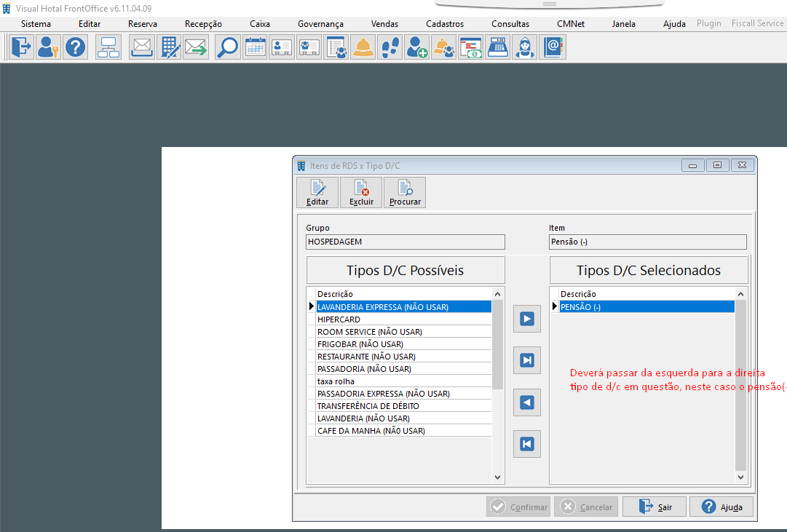Open the calendar grid toolbar icon
Viewport: 787px width, 532px height.
[x=255, y=47]
